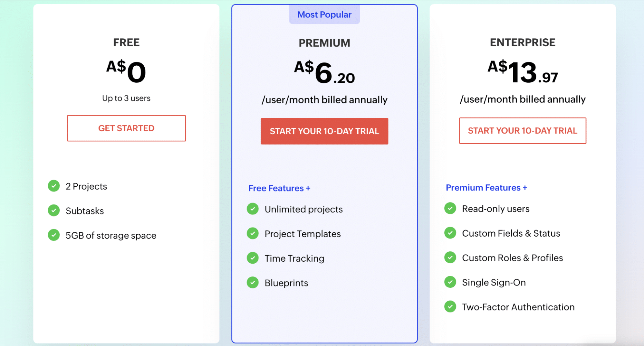644x346 pixels.
Task: Click the checkmark next to Single Sign-On
Action: tap(450, 282)
